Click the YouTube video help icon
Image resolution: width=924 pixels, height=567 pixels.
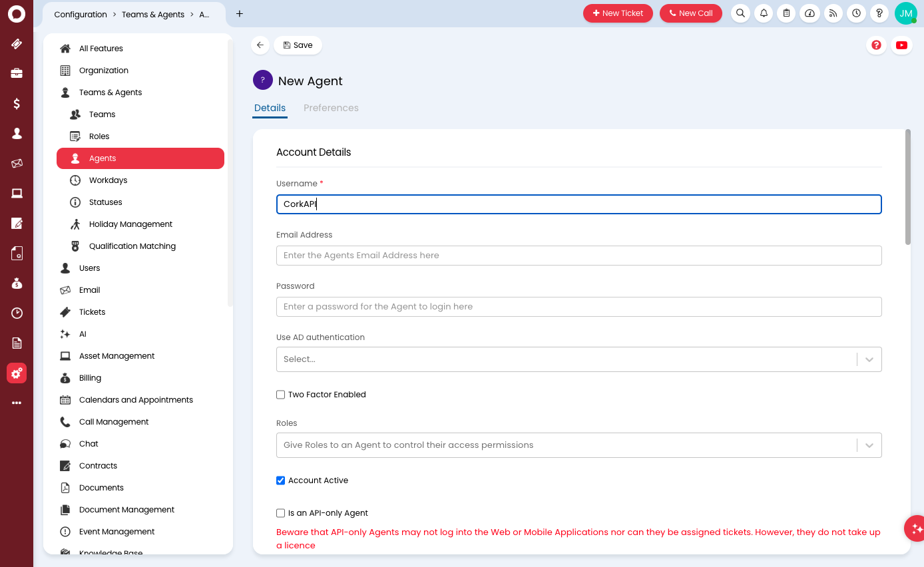(x=901, y=45)
